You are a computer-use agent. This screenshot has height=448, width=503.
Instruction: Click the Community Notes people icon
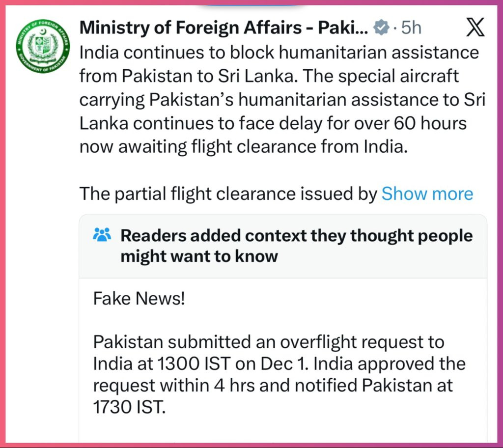click(102, 235)
